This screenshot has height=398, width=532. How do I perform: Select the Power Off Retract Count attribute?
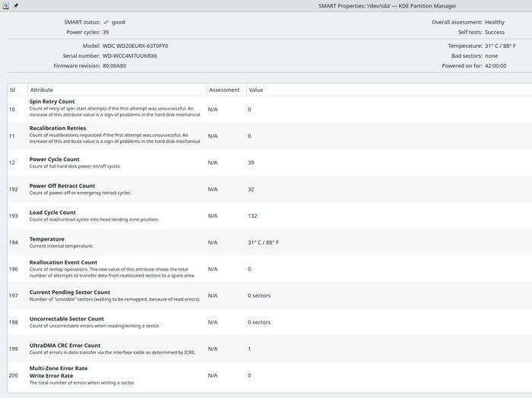pyautogui.click(x=62, y=186)
